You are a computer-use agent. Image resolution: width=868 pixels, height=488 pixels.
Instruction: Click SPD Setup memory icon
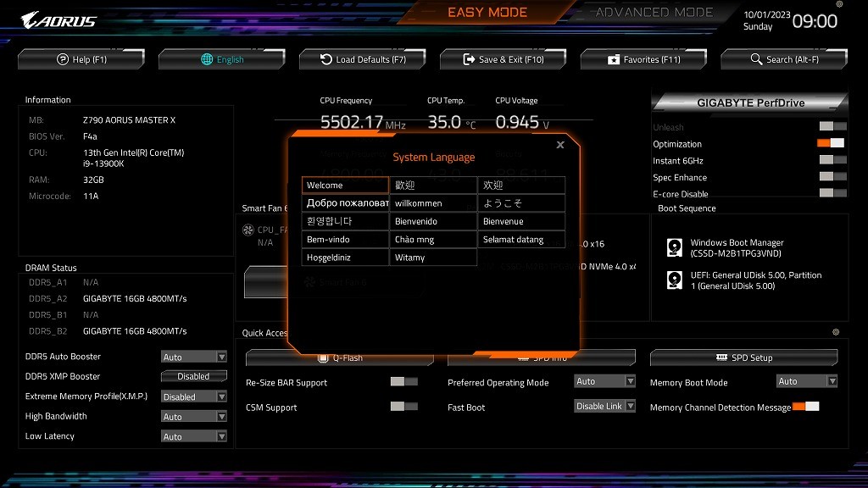[x=721, y=358]
